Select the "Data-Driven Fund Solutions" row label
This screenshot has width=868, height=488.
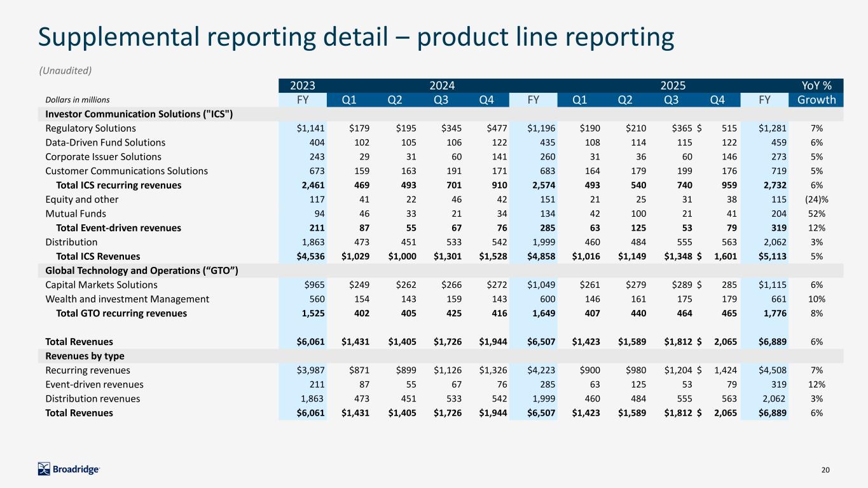[105, 142]
